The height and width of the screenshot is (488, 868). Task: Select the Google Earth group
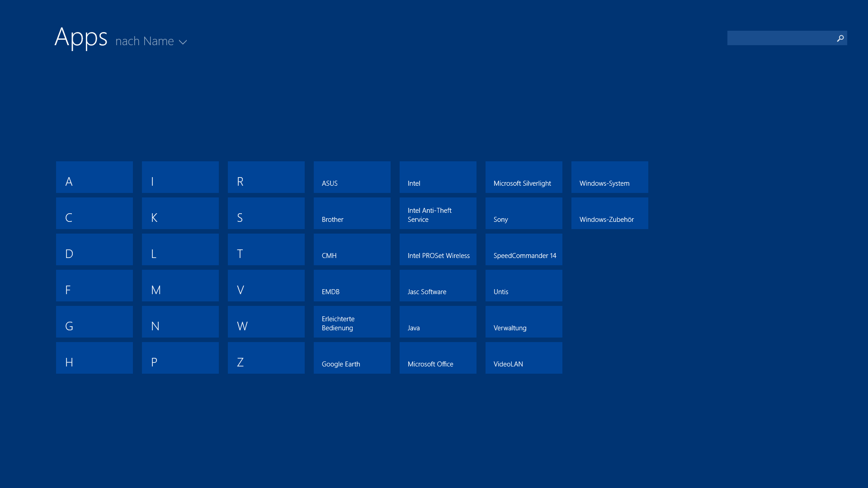352,358
